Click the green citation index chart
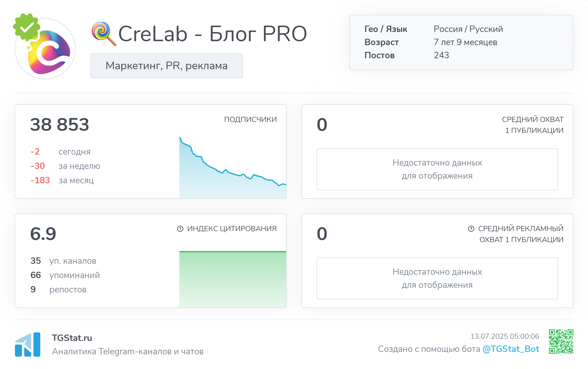The image size is (588, 369). pos(232,279)
